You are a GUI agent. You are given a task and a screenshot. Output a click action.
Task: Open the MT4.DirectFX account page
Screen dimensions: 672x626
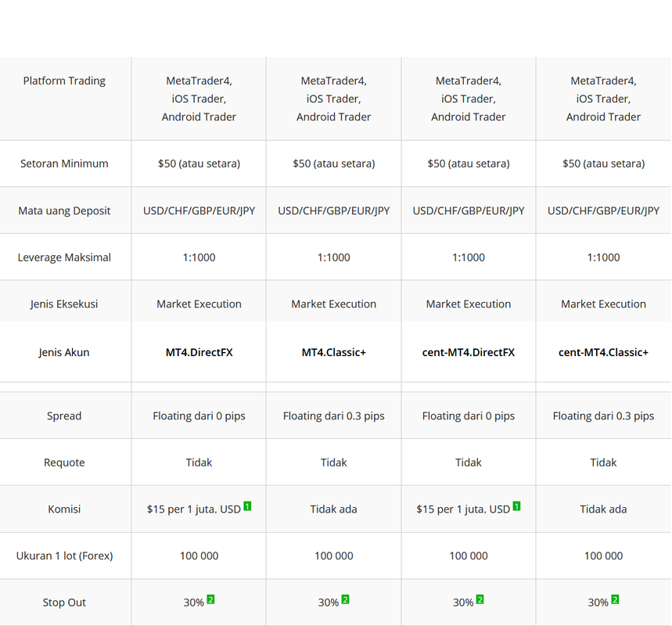click(x=198, y=352)
